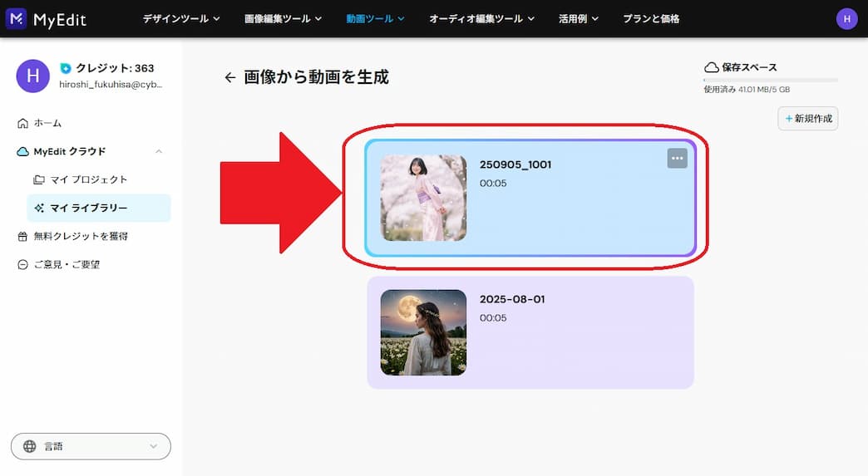Open the オーディオ編集ツール menu
This screenshot has height=476, width=868.
(481, 18)
